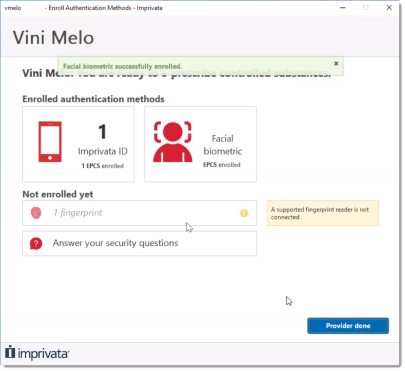Image resolution: width=405 pixels, height=371 pixels.
Task: Click the Facial biometric successfully enrolled banner text
Action: [x=122, y=66]
